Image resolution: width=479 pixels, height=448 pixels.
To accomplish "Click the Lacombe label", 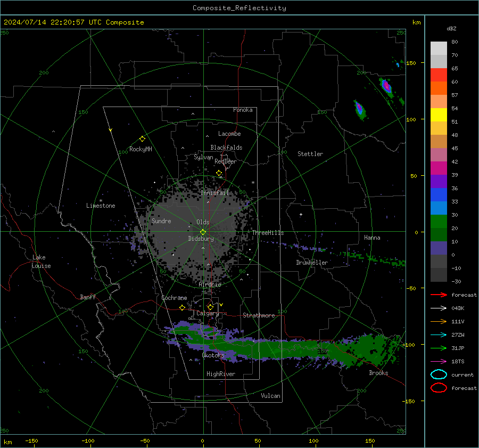I will click(x=229, y=134).
